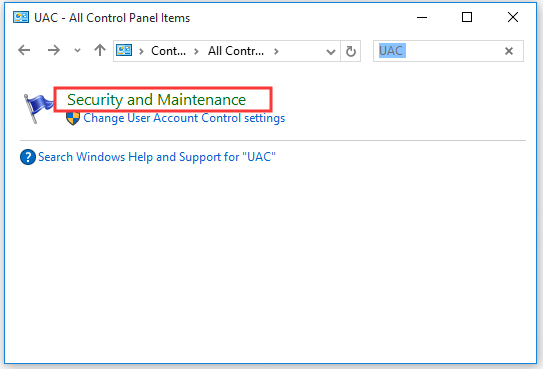
Task: Click the Control Panel icon in address bar
Action: 124,51
